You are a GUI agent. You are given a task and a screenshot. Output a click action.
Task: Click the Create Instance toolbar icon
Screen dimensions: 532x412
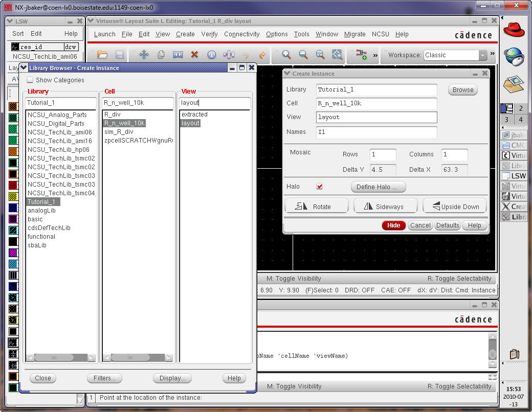pos(361,55)
